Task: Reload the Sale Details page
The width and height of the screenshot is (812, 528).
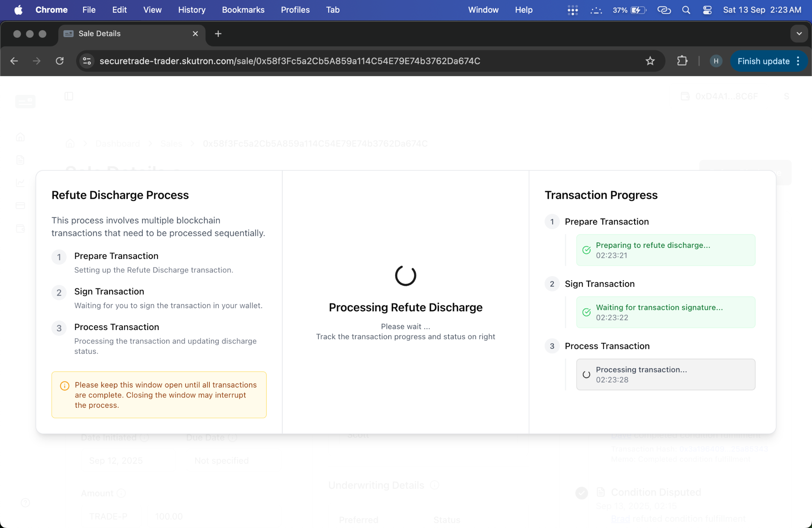Action: pyautogui.click(x=59, y=61)
